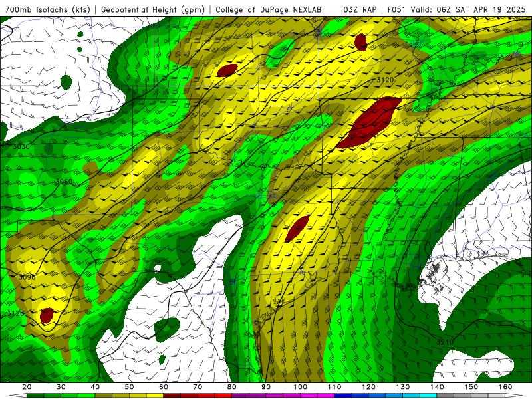Click the 3030 height contour label
Image resolution: width=532 pixels, height=399 pixels.
pos(21,146)
